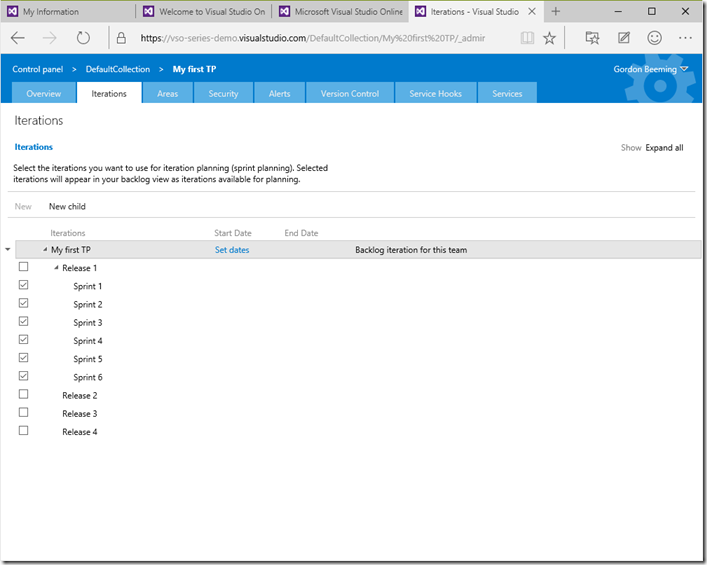Screen dimensions: 707x565
Task: Open the Overview admin tab
Action: [x=44, y=93]
